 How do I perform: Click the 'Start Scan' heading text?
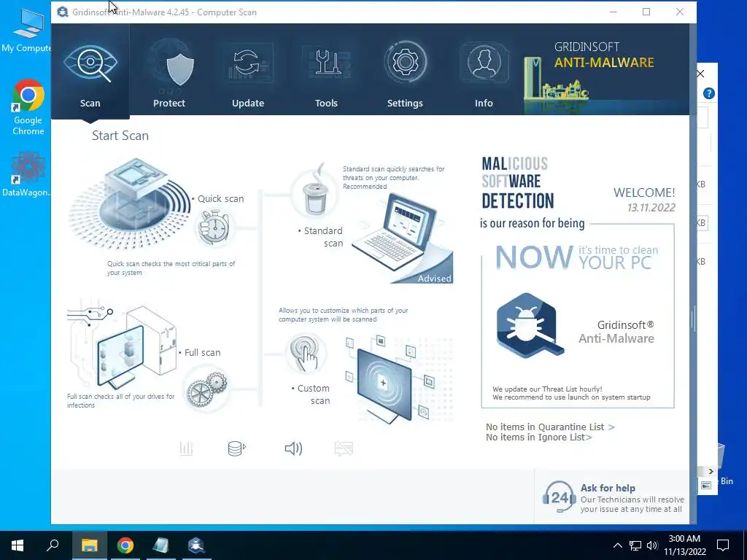point(120,136)
